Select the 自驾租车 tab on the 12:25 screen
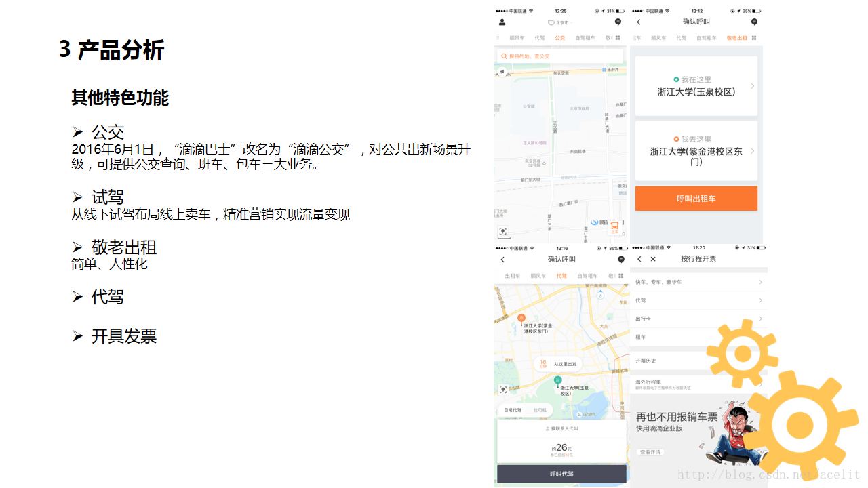This screenshot has height=488, width=868. point(585,38)
